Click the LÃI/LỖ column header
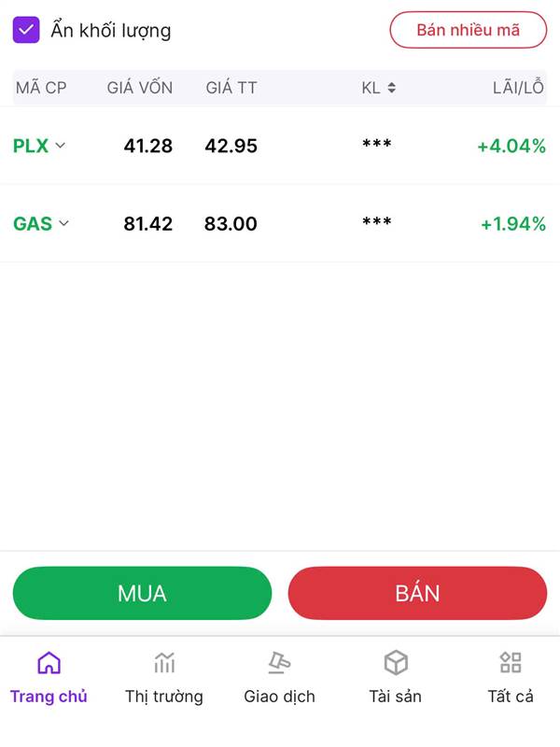 519,88
